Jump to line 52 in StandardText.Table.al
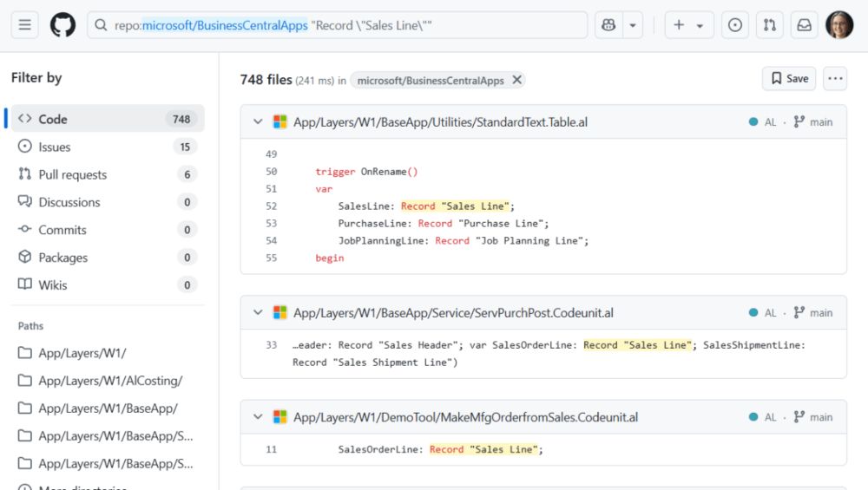The width and height of the screenshot is (868, 490). click(x=271, y=206)
